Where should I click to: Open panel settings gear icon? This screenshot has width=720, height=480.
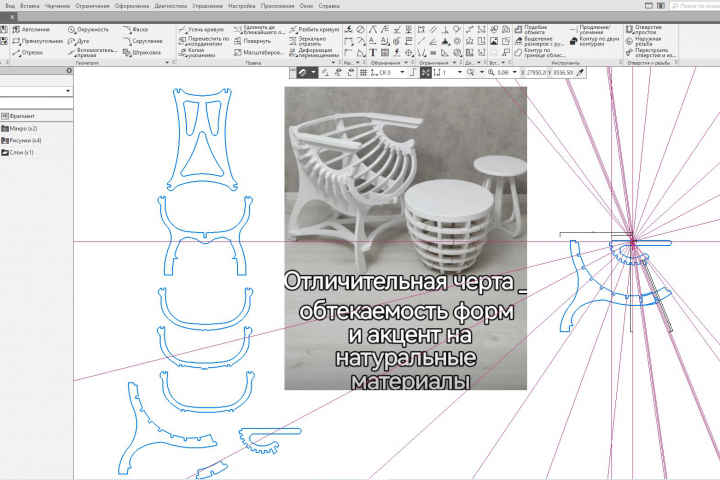click(69, 71)
